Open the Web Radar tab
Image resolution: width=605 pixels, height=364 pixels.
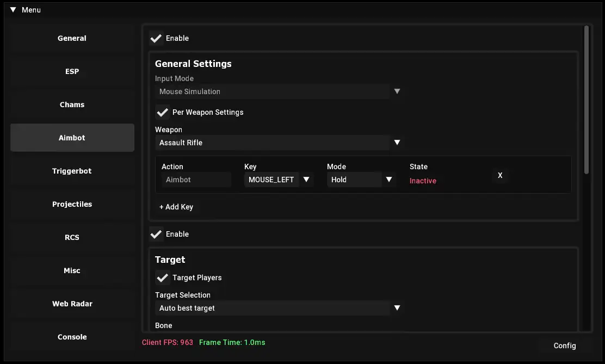[72, 304]
